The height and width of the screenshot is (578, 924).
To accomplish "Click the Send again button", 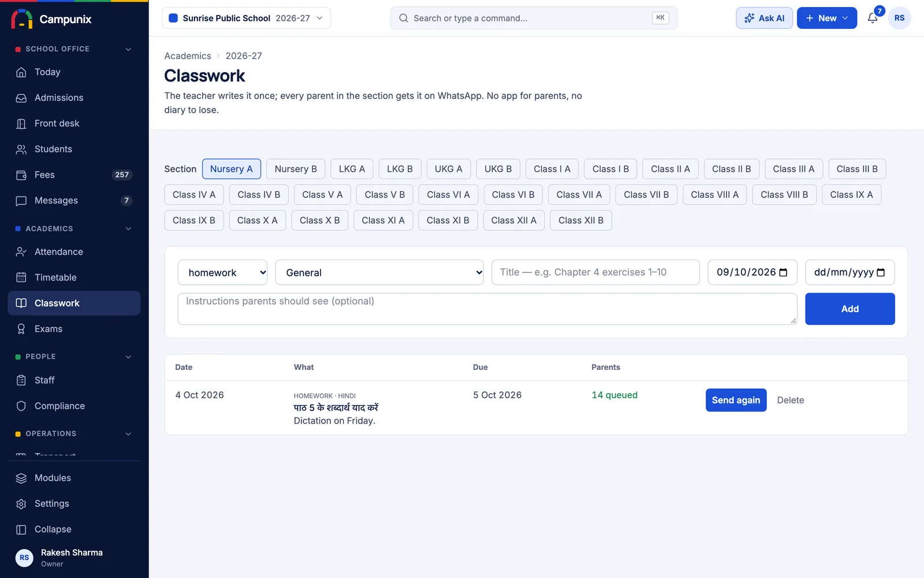I will (736, 400).
